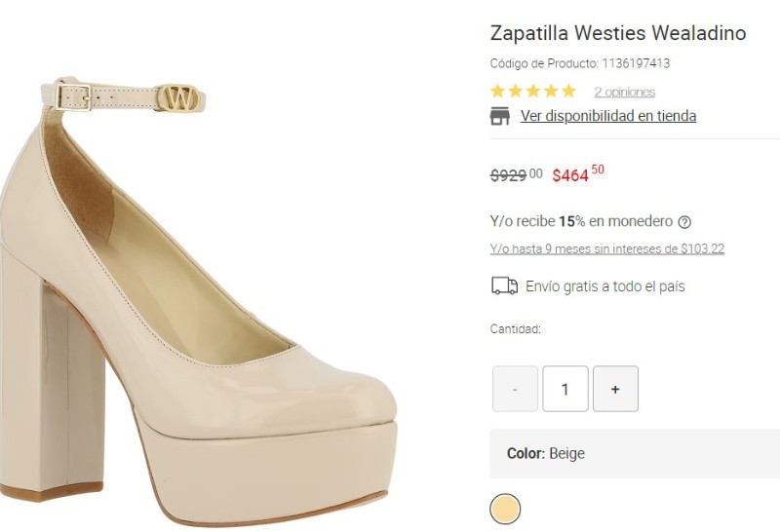This screenshot has width=780, height=532.
Task: Click Envío gratis a todo el país text
Action: (x=604, y=286)
